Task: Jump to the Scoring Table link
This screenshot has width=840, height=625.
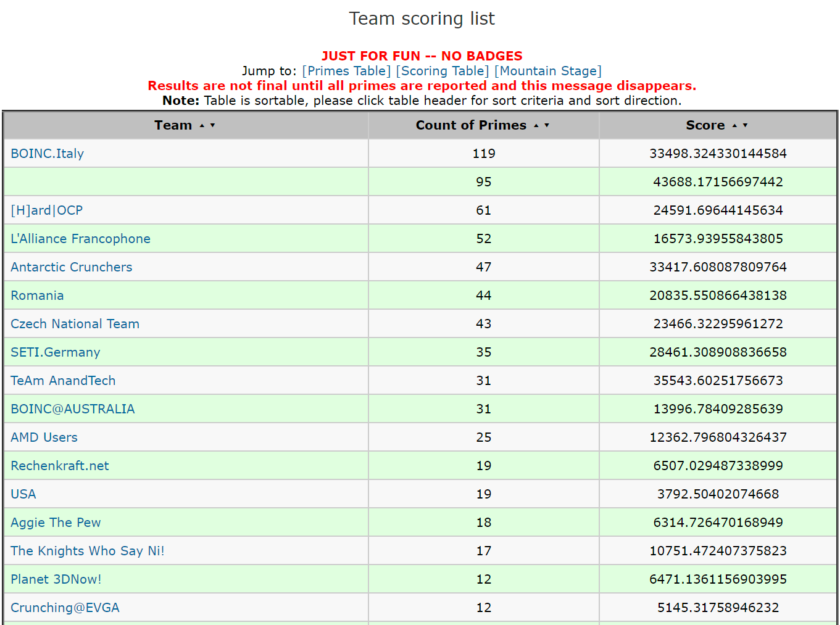Action: click(443, 71)
